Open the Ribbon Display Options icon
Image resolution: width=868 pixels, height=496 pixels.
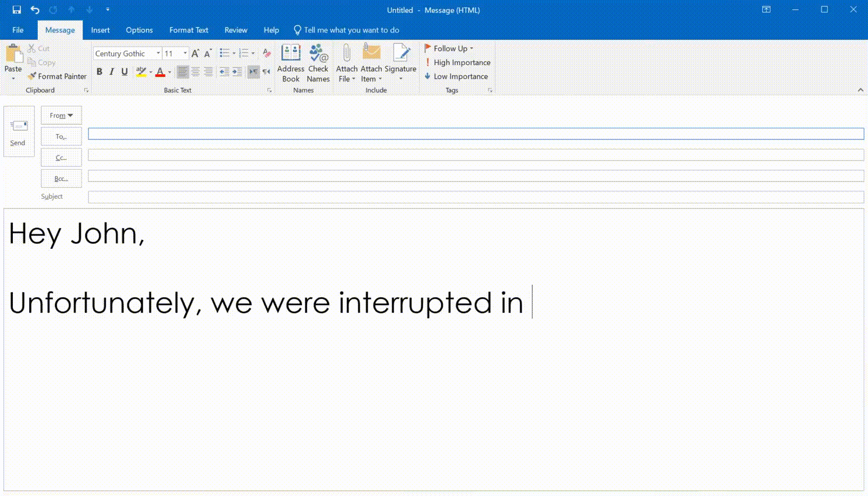click(x=766, y=10)
